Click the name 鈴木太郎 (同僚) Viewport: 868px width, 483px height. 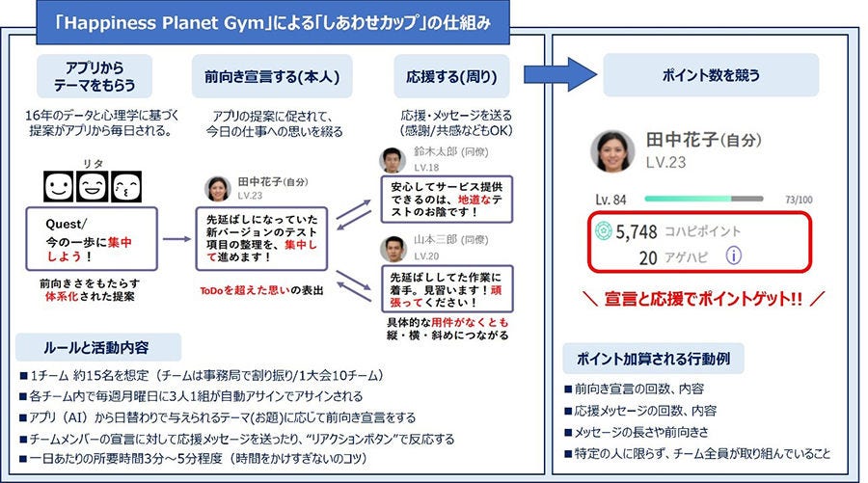(x=451, y=151)
